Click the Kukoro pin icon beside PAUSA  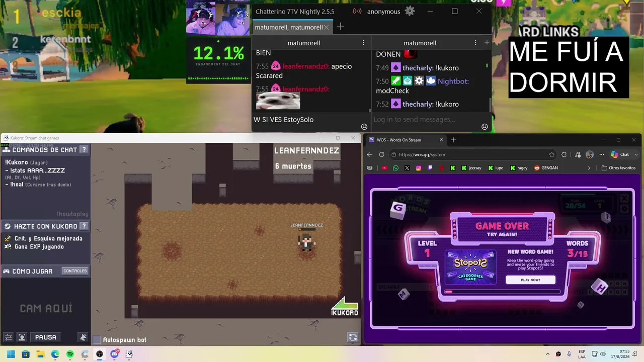pos(83,337)
